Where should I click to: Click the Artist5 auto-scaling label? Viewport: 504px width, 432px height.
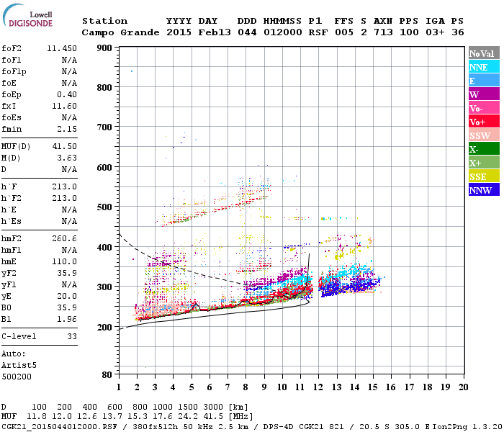19,366
